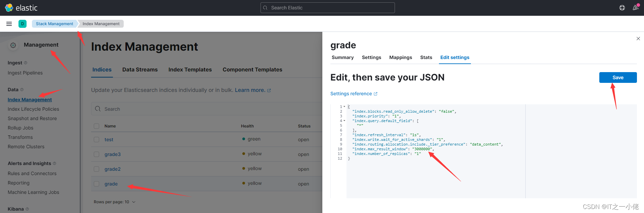
Task: Click the green D space avatar
Action: click(23, 24)
